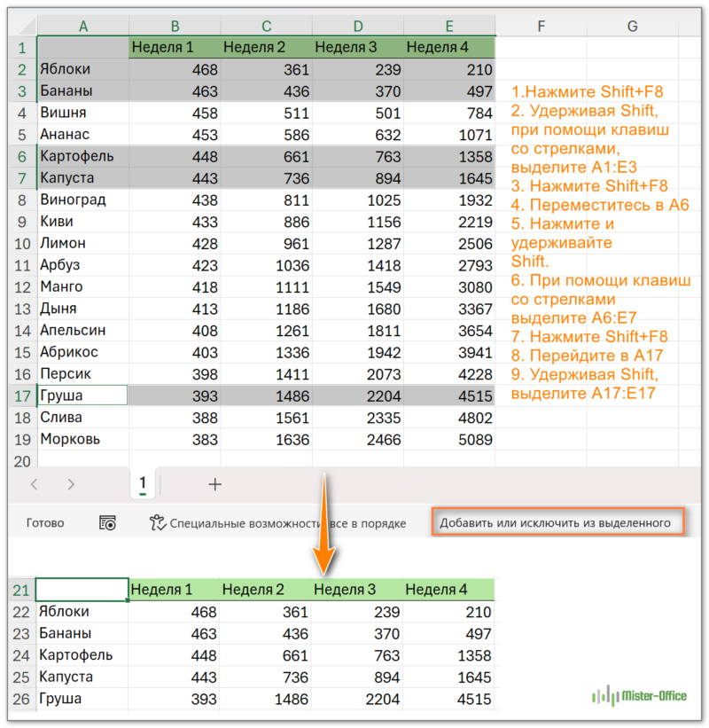Image resolution: width=709 pixels, height=728 pixels.
Task: Click the macro recording icon in status bar
Action: click(x=108, y=523)
